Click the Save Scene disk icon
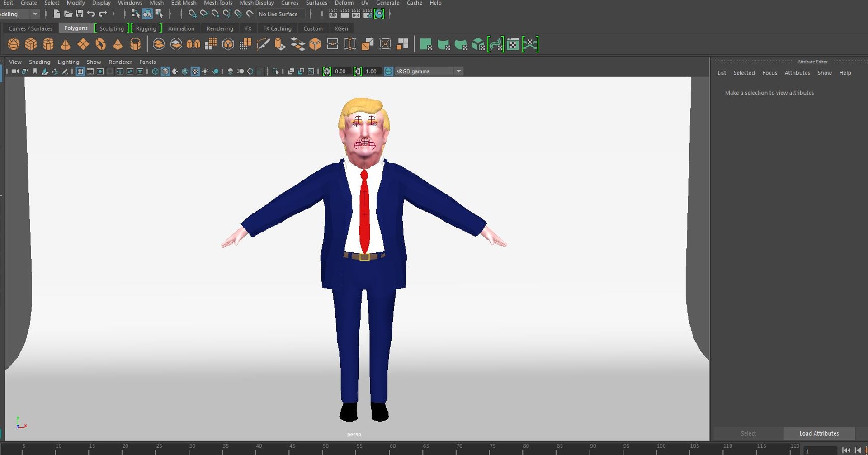 (80, 14)
